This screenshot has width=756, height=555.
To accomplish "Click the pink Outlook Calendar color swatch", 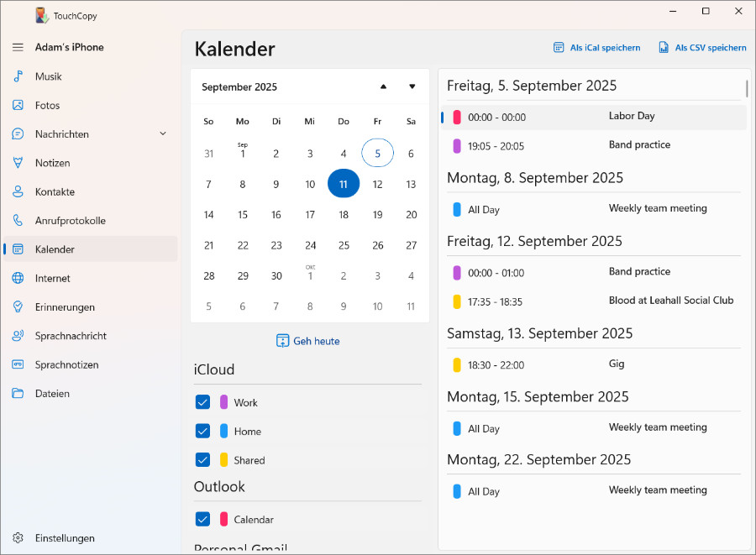I will 224,519.
